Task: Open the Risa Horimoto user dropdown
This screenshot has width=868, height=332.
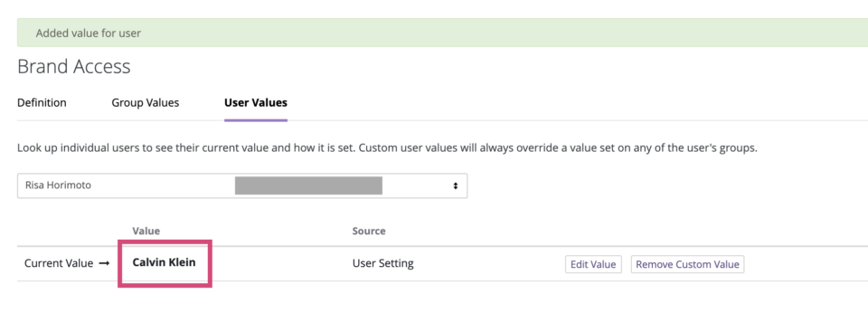Action: point(242,185)
